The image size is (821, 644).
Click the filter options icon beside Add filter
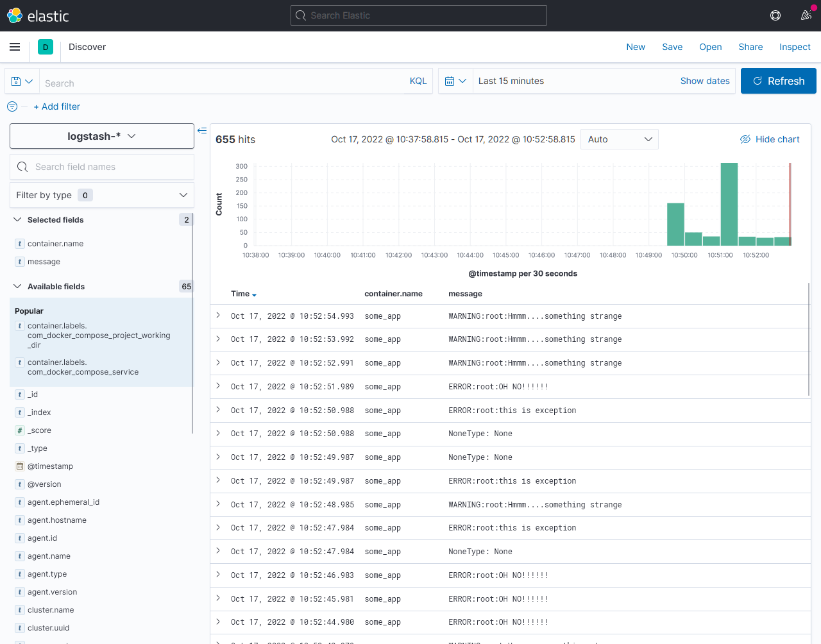point(12,106)
